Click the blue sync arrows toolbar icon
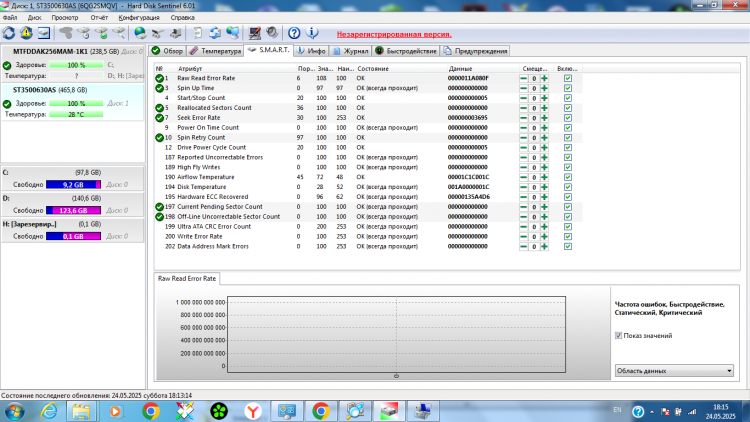750x422 pixels. [215, 33]
